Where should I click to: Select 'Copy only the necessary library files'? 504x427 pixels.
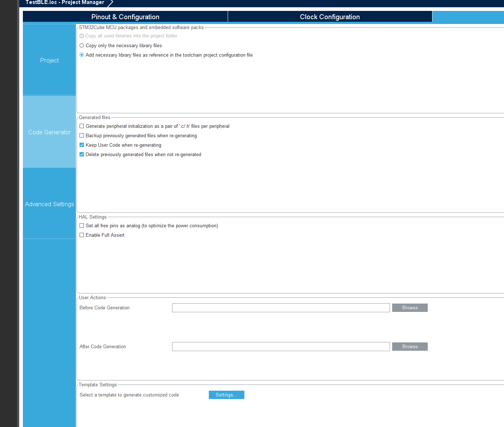(81, 45)
